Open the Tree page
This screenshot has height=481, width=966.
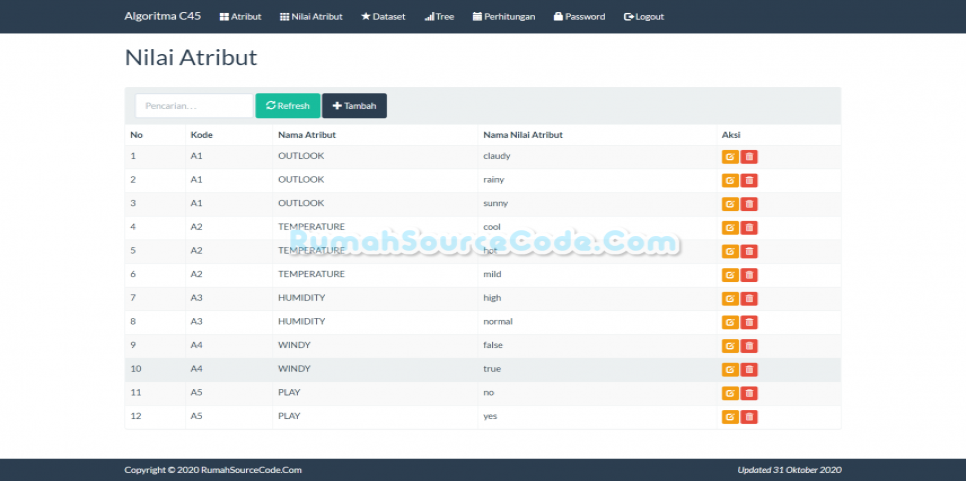(439, 17)
